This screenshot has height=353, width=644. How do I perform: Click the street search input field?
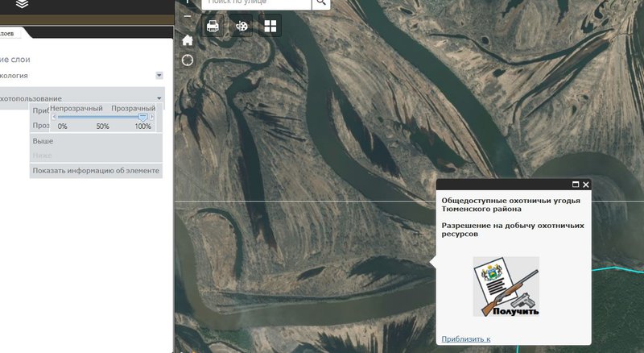255,3
